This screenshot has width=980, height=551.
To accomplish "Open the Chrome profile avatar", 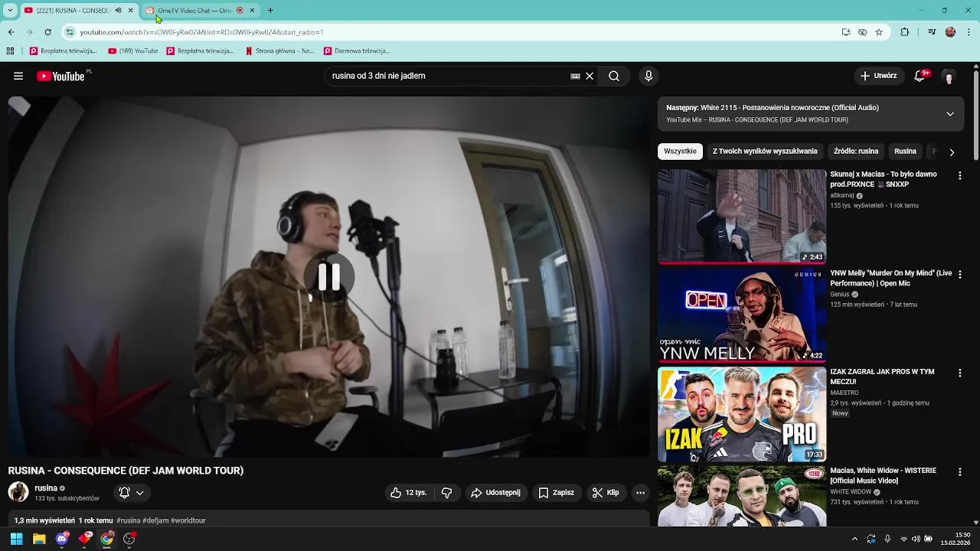I will (950, 32).
